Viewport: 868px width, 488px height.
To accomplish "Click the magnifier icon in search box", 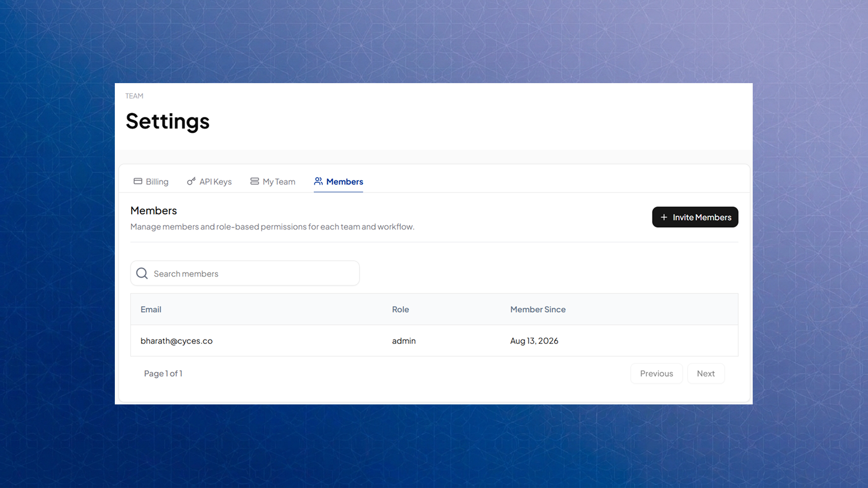I will tap(142, 273).
